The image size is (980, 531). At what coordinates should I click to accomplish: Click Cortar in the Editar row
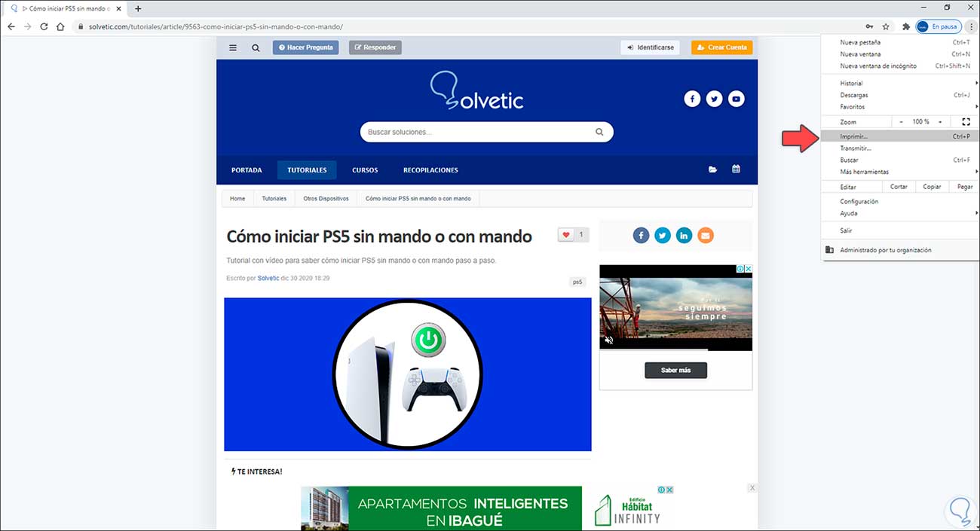[899, 187]
